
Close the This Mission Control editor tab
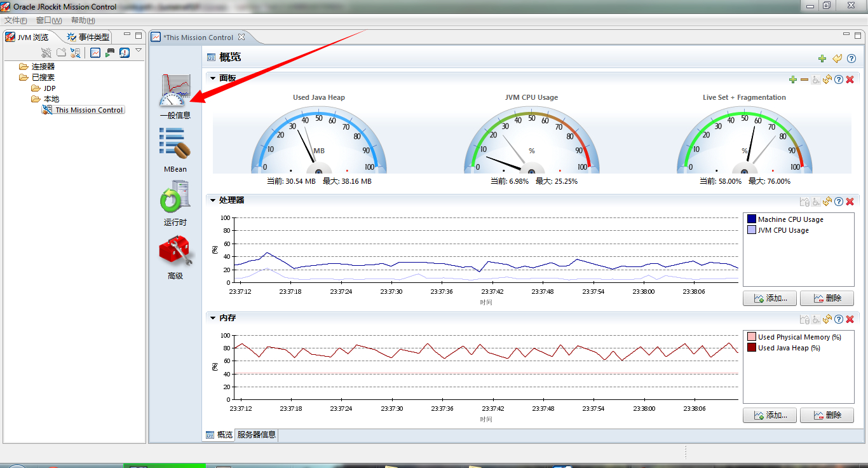(x=241, y=37)
